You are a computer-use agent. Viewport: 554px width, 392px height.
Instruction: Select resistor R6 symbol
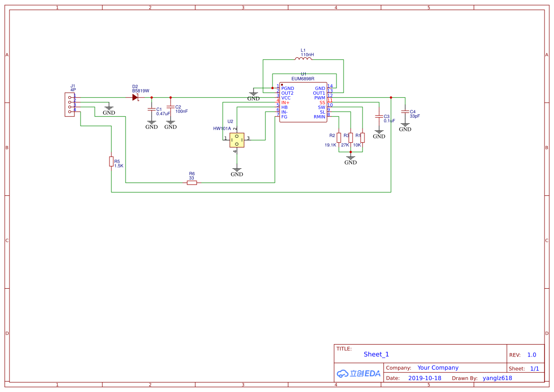pyautogui.click(x=192, y=183)
